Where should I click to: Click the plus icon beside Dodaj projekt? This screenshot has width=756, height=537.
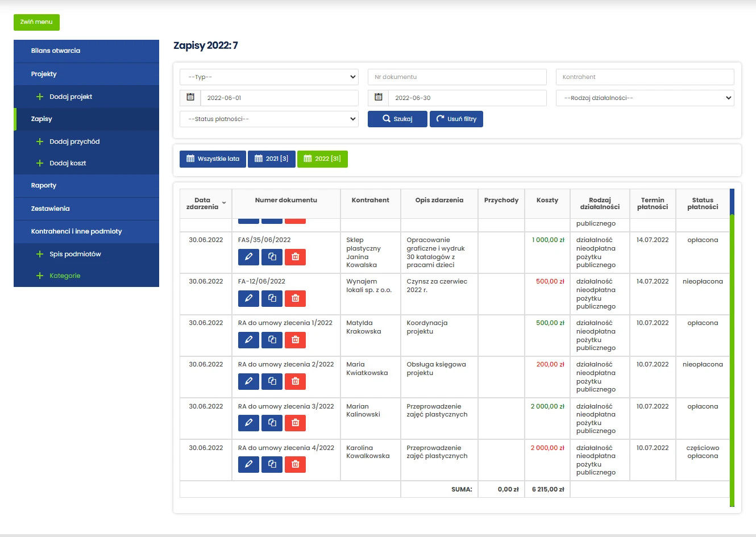pyautogui.click(x=40, y=97)
